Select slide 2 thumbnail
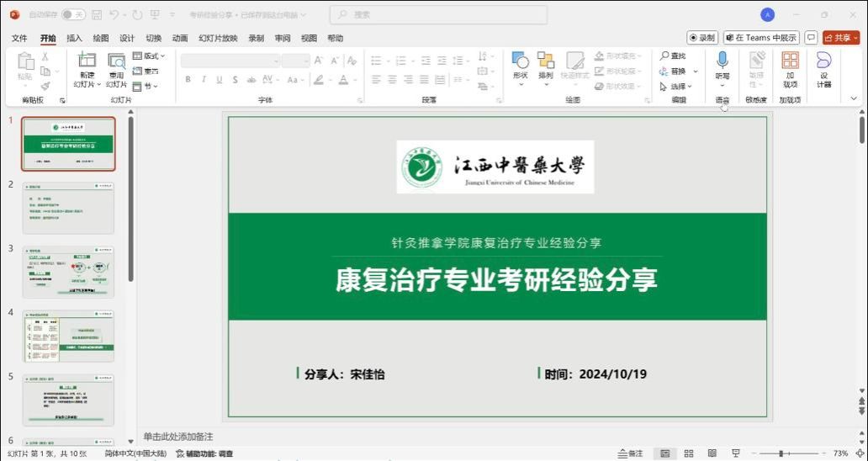The height and width of the screenshot is (461, 868). (x=68, y=208)
